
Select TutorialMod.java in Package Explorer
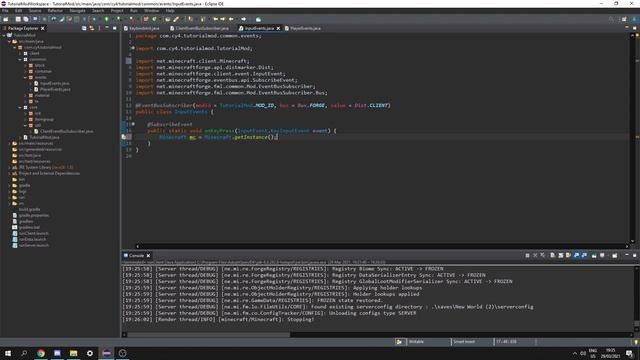click(x=44, y=138)
